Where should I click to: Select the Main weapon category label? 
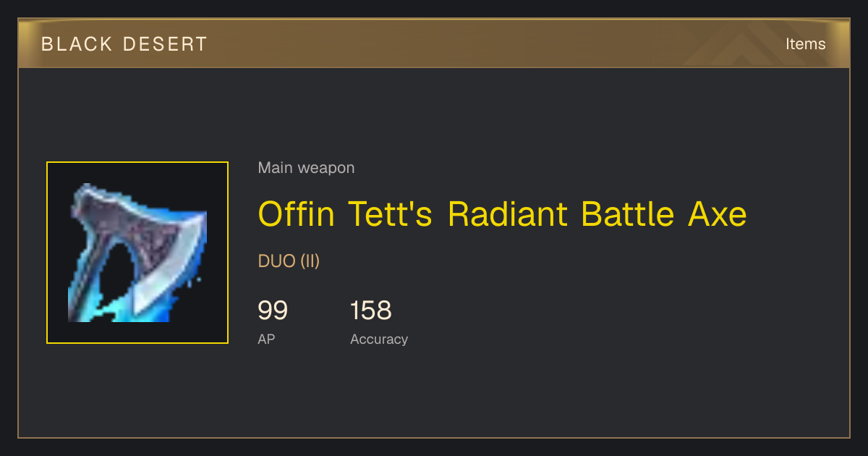(306, 168)
